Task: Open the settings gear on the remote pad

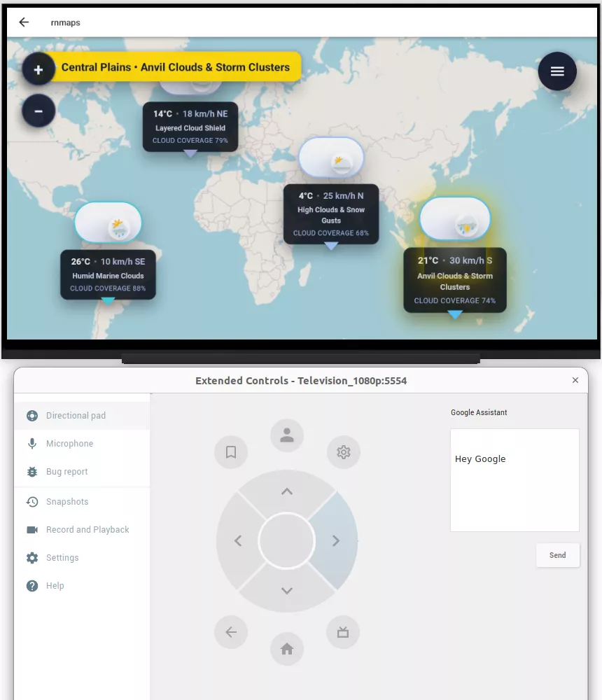Action: coord(343,452)
